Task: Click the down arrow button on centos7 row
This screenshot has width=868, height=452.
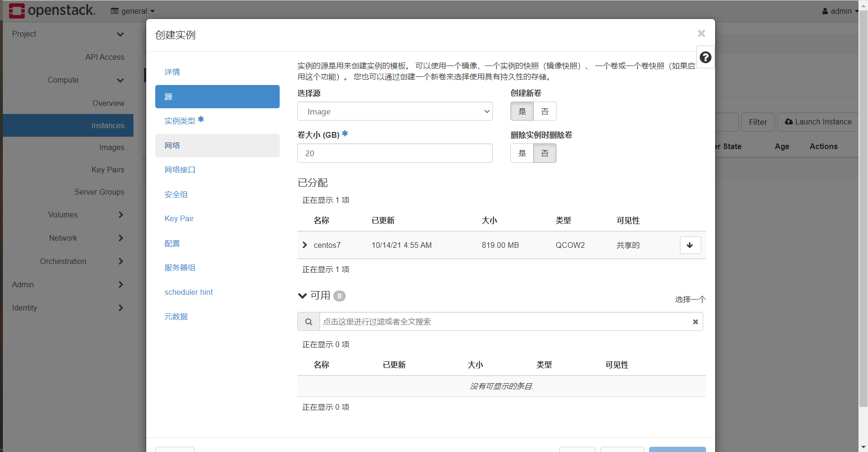Action: tap(690, 245)
